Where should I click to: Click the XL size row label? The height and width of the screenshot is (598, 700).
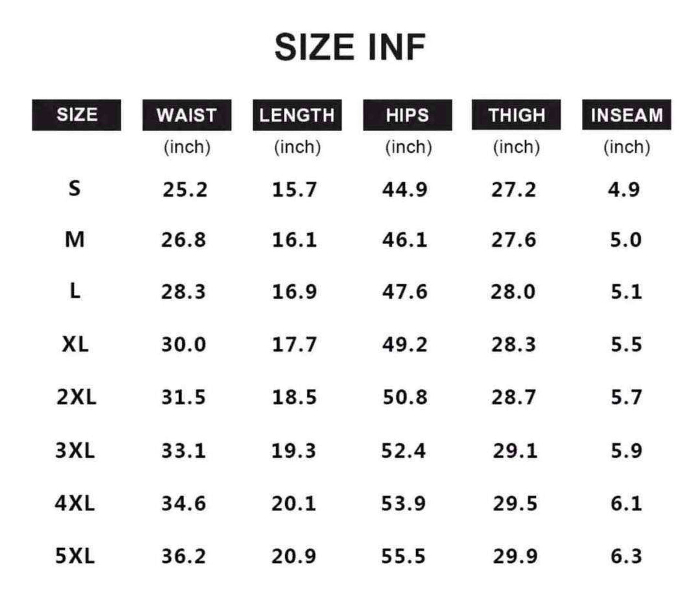point(76,344)
